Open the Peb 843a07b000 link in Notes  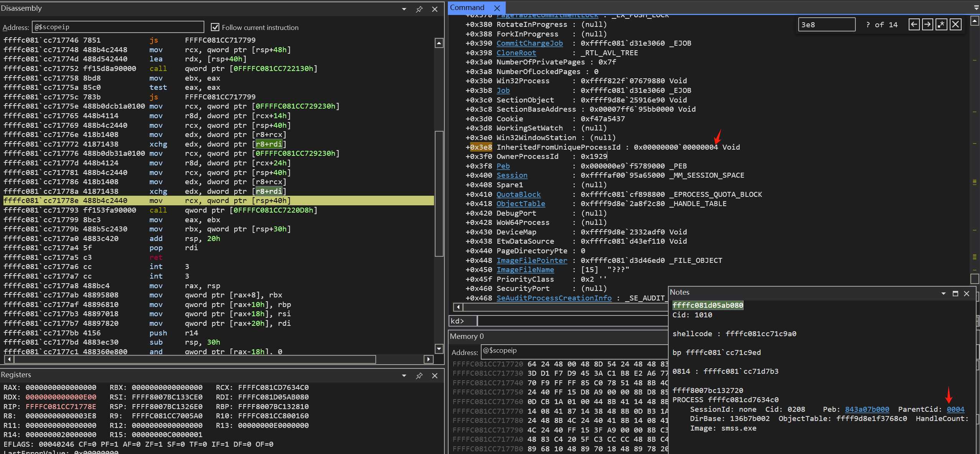[x=867, y=409]
